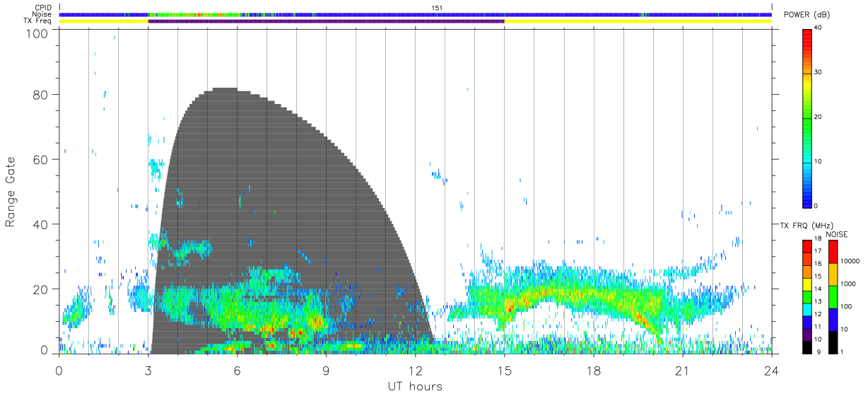Click the 1000 label on NOISE scale
This screenshot has width=868, height=401.
[x=849, y=284]
